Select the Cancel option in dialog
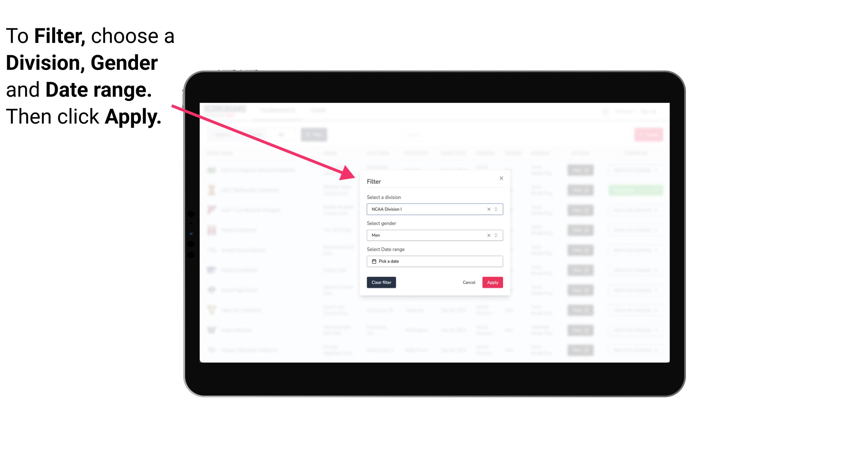Image resolution: width=868 pixels, height=467 pixels. coord(469,283)
